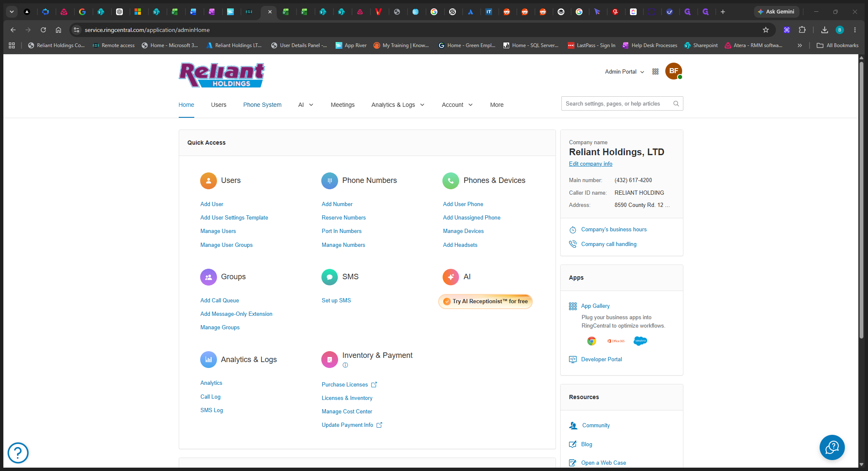This screenshot has height=471, width=868.
Task: Click the browser address bar URL
Action: pos(147,30)
